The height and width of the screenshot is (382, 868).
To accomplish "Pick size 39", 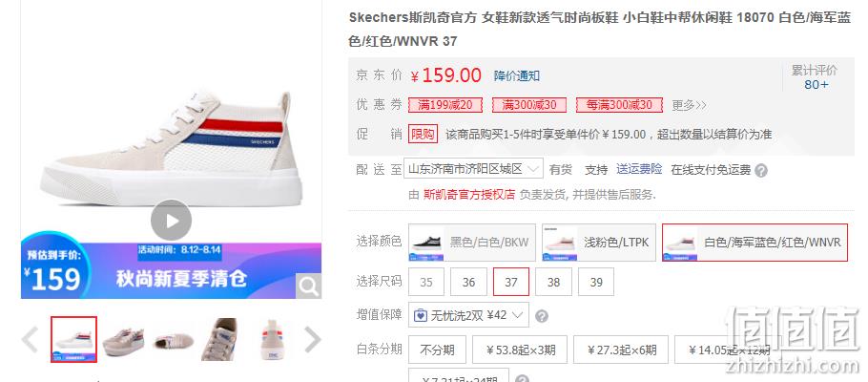I will pos(596,283).
